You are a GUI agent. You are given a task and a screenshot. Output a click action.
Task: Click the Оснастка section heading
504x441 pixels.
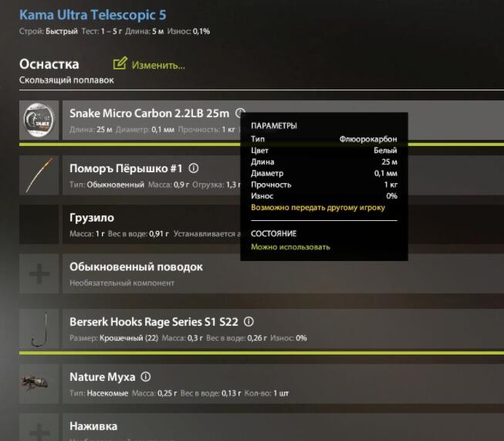click(49, 64)
